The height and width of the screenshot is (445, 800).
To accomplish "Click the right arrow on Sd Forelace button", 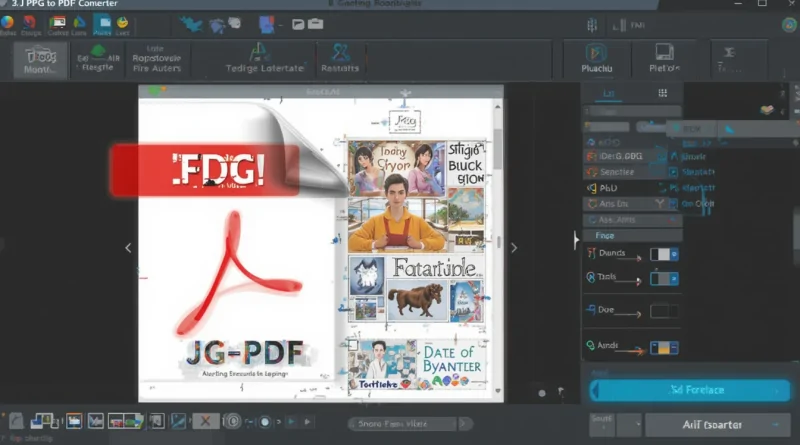I will pyautogui.click(x=777, y=391).
